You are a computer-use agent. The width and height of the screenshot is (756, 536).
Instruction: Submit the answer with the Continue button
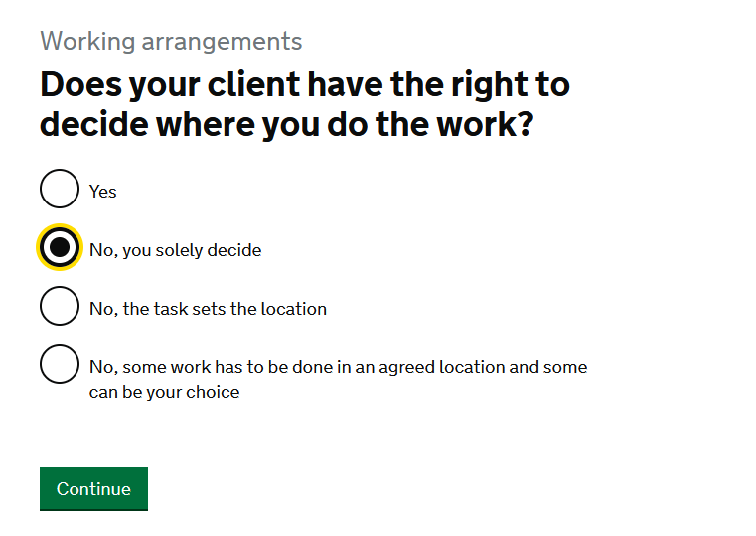(93, 488)
